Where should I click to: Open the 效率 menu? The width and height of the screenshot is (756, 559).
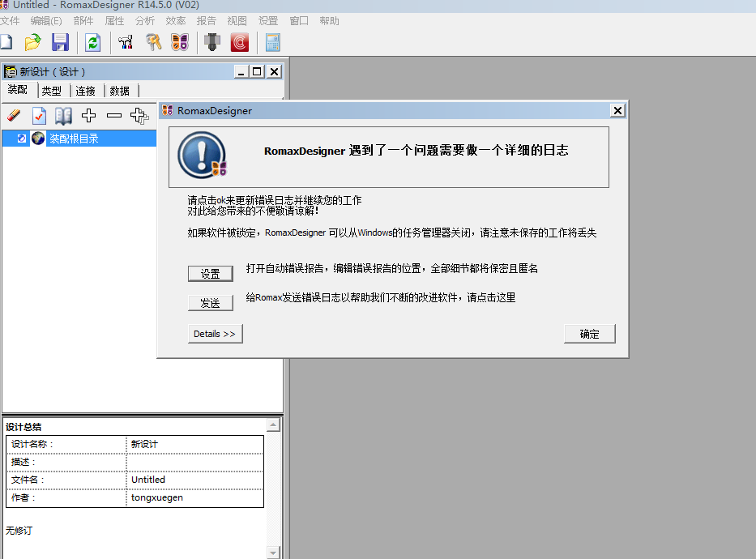click(x=176, y=21)
